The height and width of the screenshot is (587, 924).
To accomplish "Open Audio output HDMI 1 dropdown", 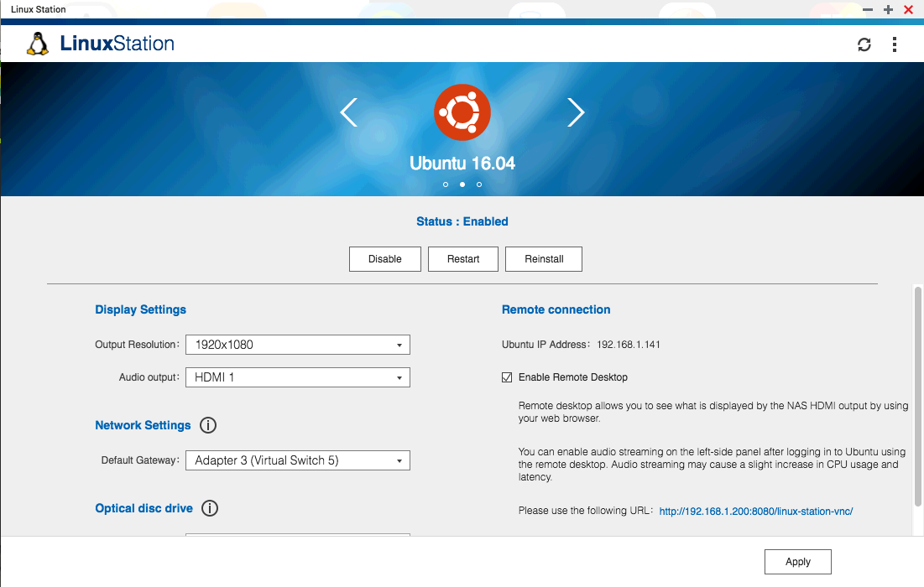I will click(298, 377).
